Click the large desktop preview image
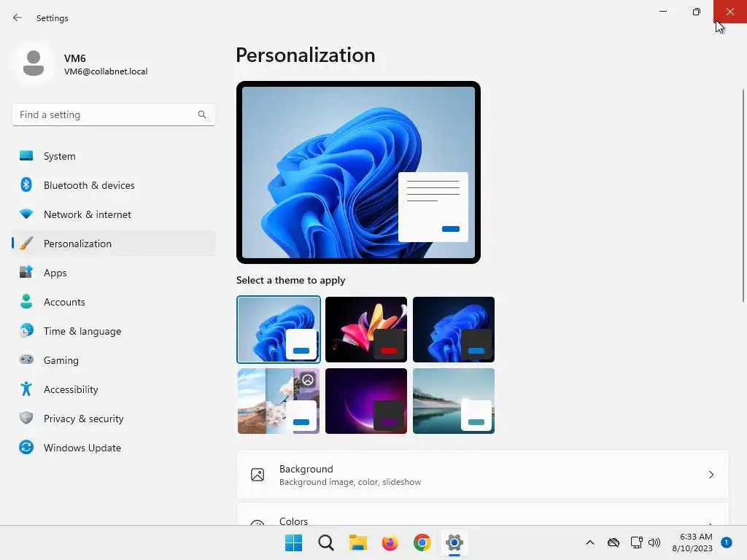 click(x=358, y=172)
